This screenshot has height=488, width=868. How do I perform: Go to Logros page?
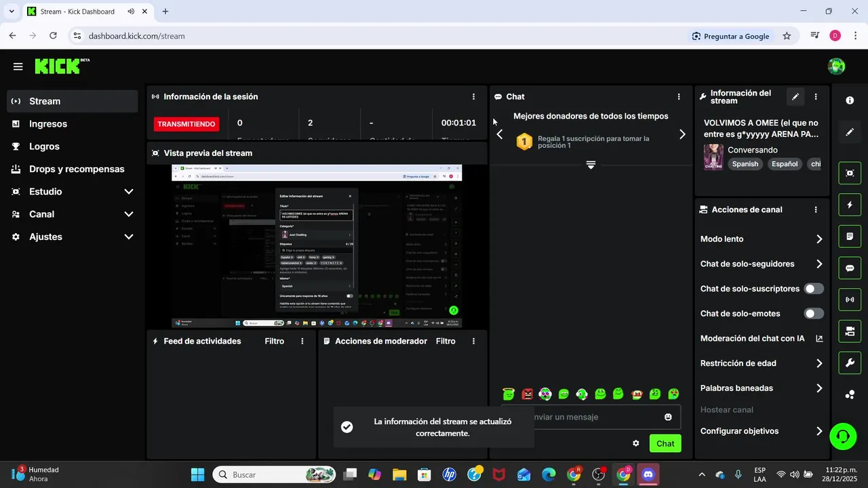coord(73,146)
